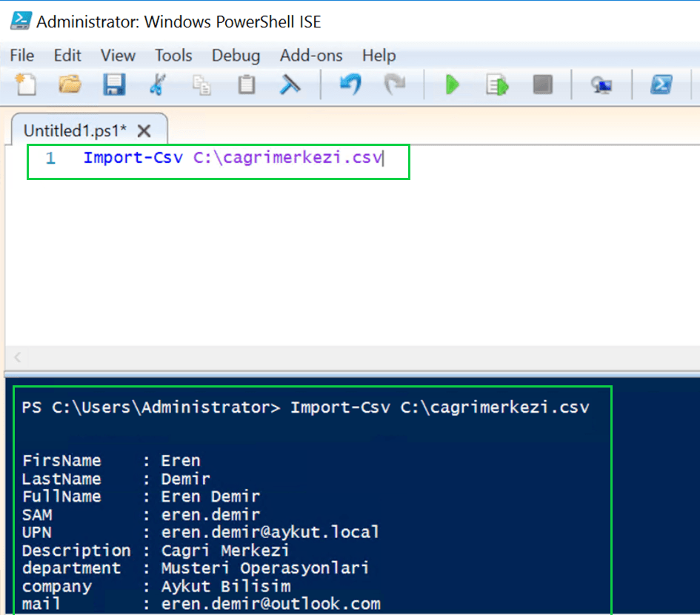Undo the last edit
700x615 pixels.
pyautogui.click(x=349, y=84)
